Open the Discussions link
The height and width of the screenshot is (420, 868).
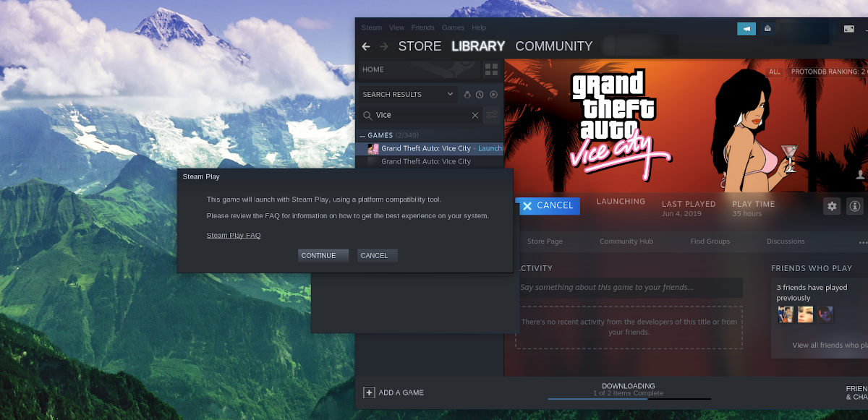pyautogui.click(x=786, y=241)
